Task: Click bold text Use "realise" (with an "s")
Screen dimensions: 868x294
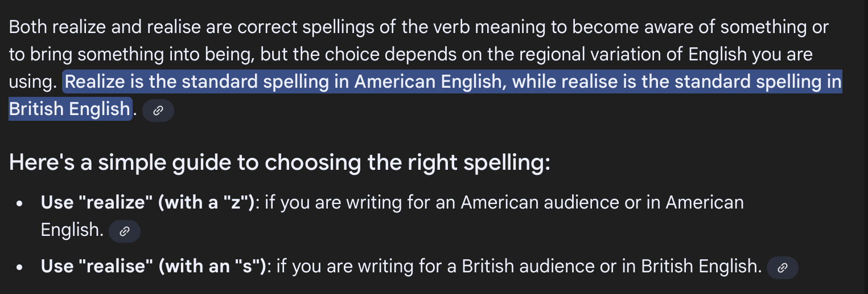Action: [153, 266]
